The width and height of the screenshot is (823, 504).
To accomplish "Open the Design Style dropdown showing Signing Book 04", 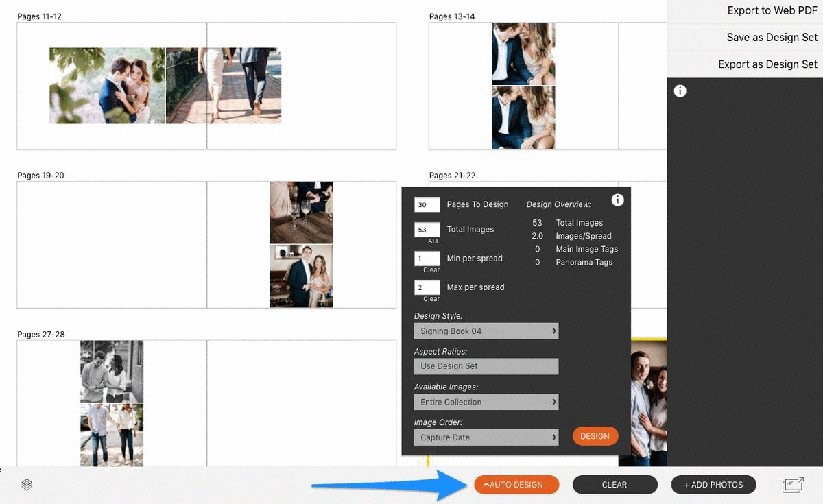I will click(x=486, y=331).
